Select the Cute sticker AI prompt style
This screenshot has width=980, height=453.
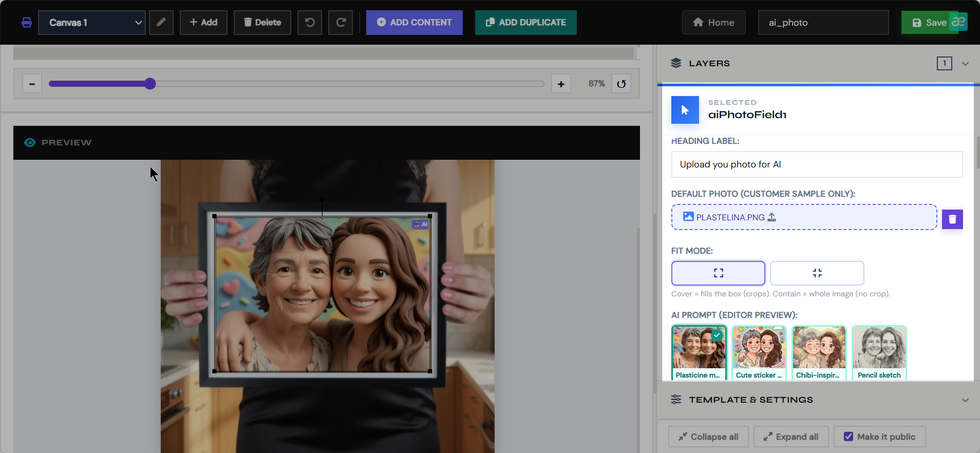pyautogui.click(x=759, y=353)
